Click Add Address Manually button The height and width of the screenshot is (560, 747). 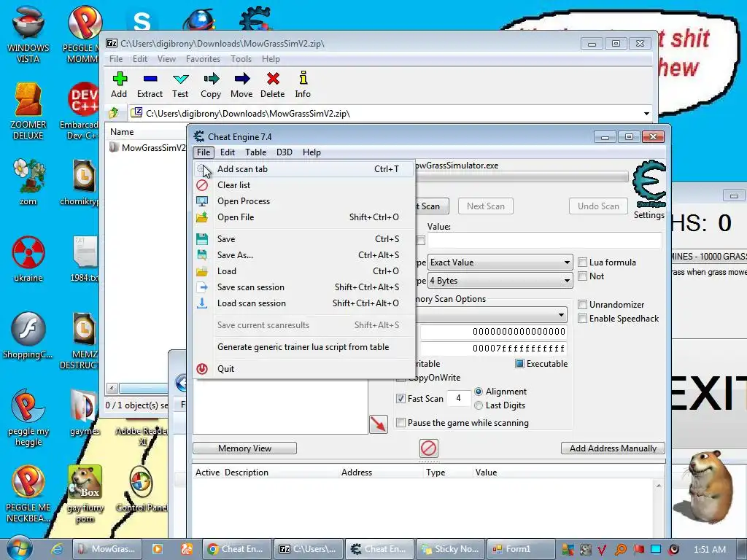click(x=613, y=448)
